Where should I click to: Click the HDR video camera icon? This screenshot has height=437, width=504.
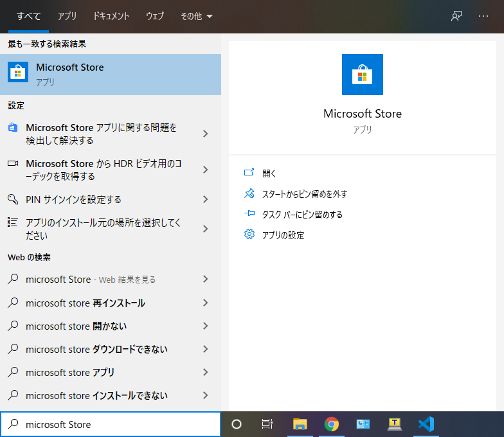[13, 163]
